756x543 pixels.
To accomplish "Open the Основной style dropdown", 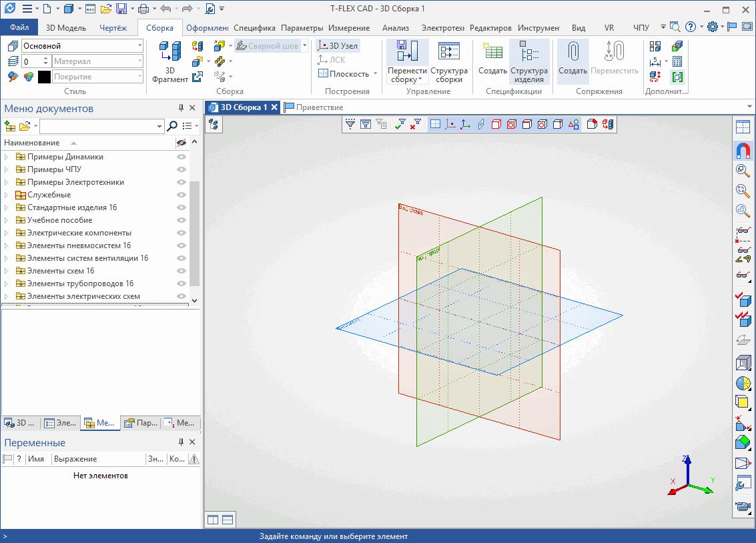I will tap(139, 46).
